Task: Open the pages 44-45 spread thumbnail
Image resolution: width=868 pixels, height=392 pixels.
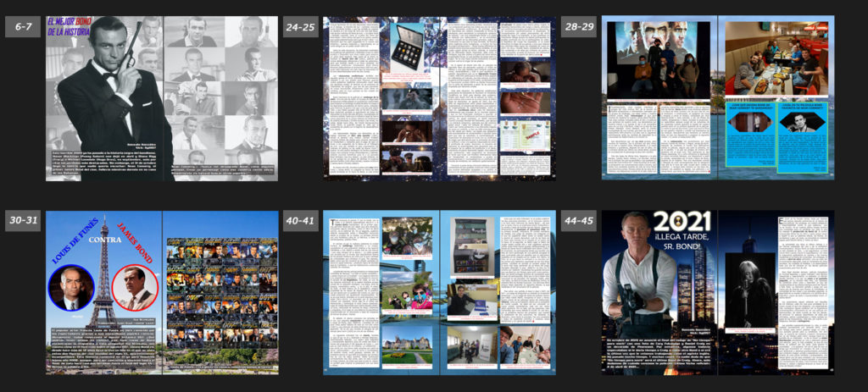Action: 718,292
